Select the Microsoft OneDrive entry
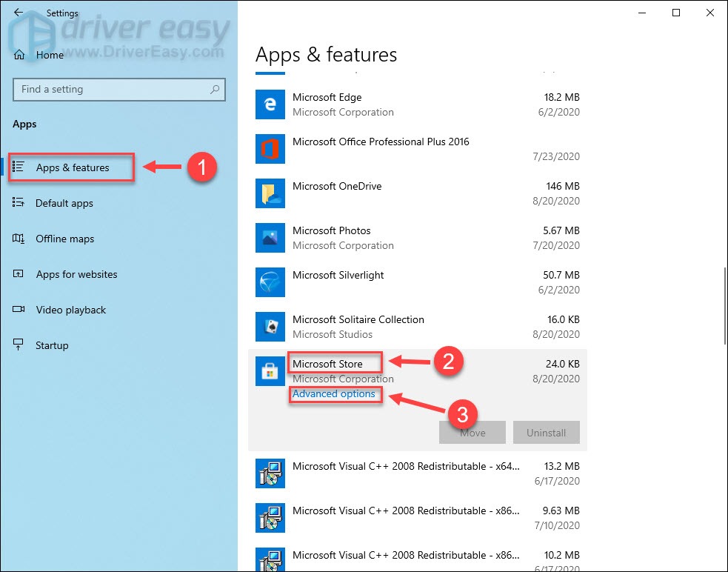 (418, 193)
